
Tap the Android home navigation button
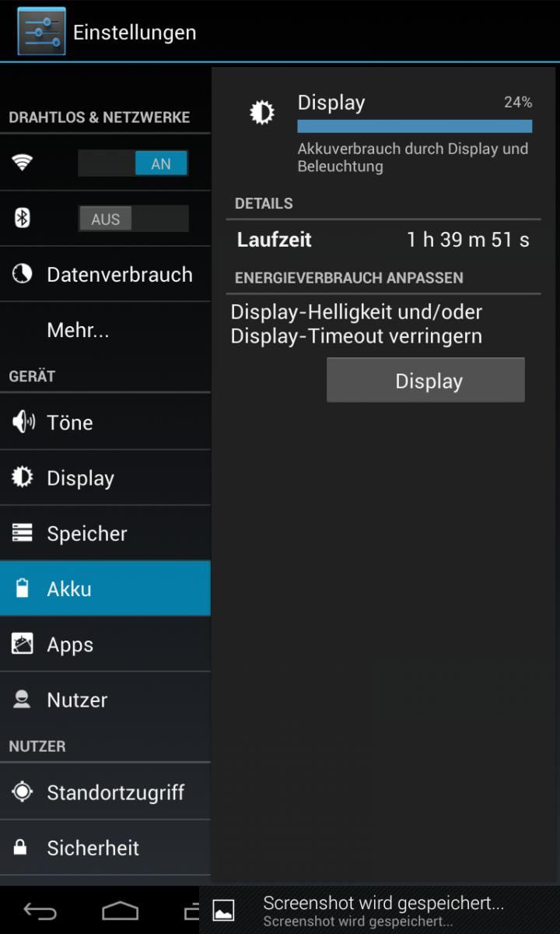click(120, 911)
